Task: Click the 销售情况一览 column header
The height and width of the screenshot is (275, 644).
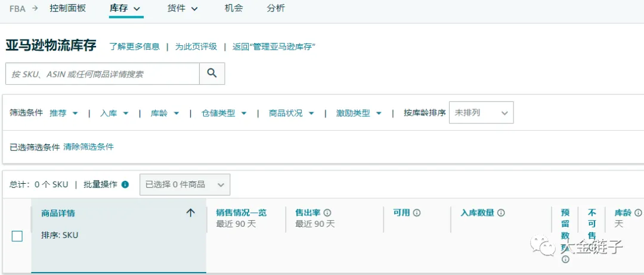Action: 241,212
